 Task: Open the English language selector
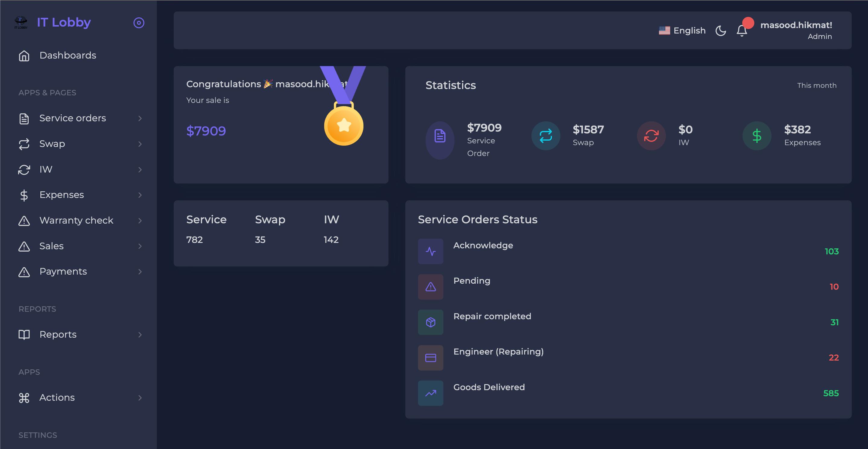pyautogui.click(x=682, y=31)
